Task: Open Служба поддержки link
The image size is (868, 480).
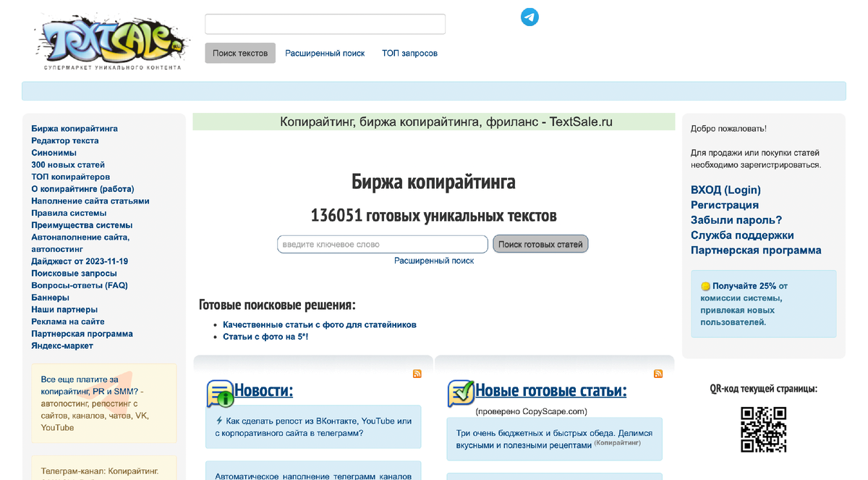Action: click(x=742, y=235)
